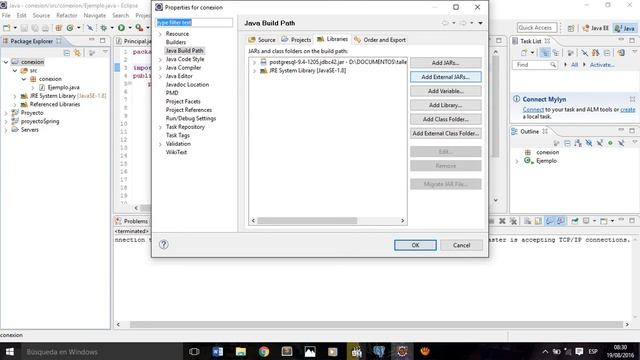Confirm the dialog with OK
Viewport: 640px width, 360px height.
tap(415, 245)
